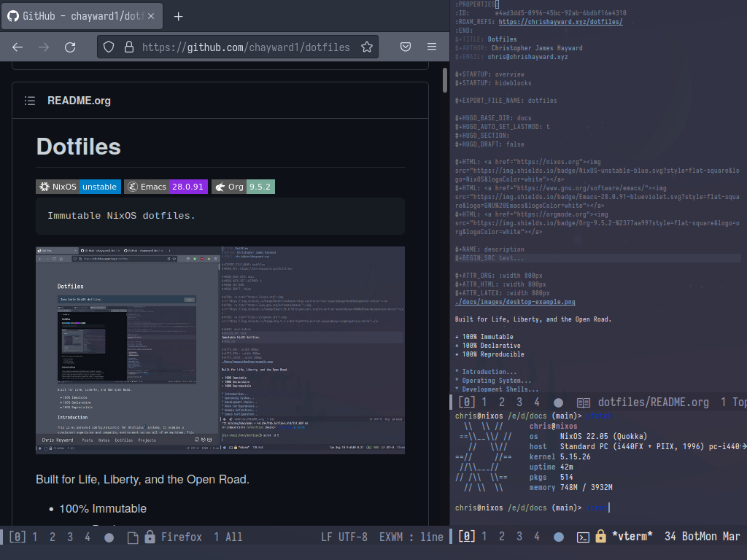This screenshot has height=560, width=747.
Task: Click the NixOS unstable badge
Action: [x=79, y=187]
